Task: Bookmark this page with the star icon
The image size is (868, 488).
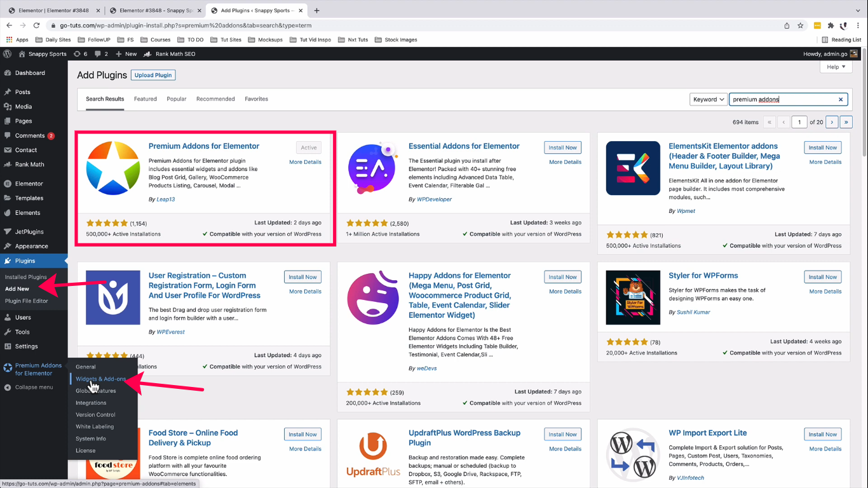Action: click(801, 25)
